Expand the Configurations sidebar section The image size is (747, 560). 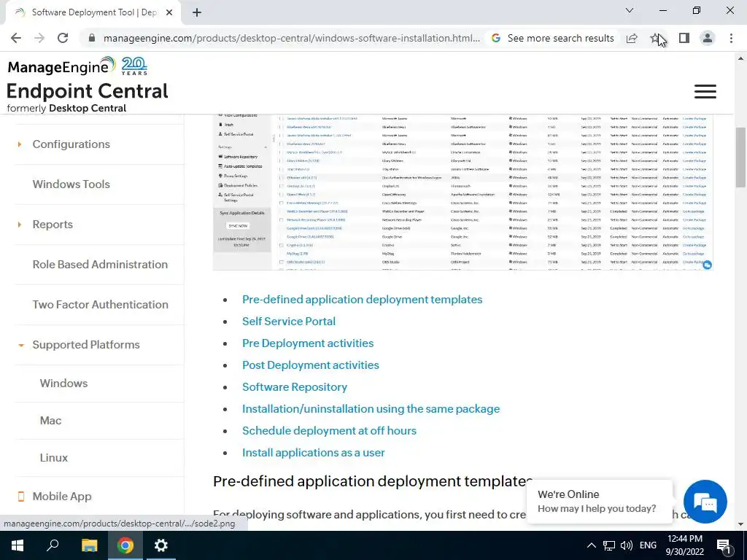tap(71, 144)
